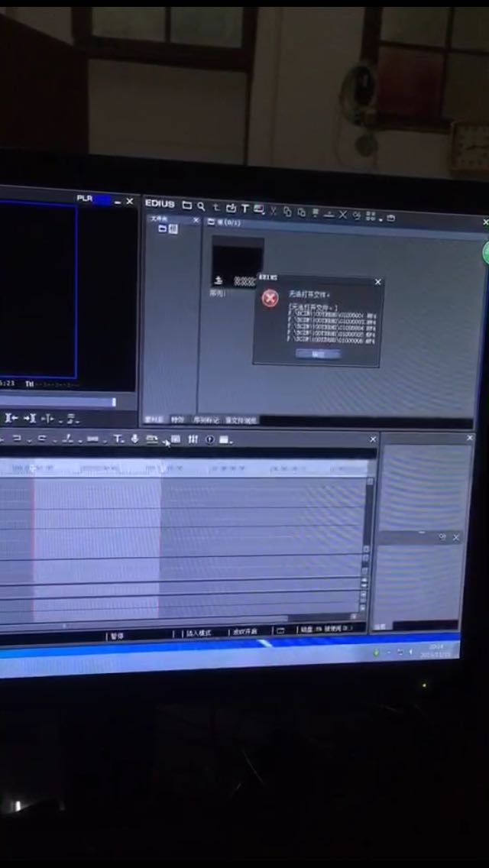Click the PLR button in the player window
Image resolution: width=489 pixels, height=868 pixels.
coord(85,198)
